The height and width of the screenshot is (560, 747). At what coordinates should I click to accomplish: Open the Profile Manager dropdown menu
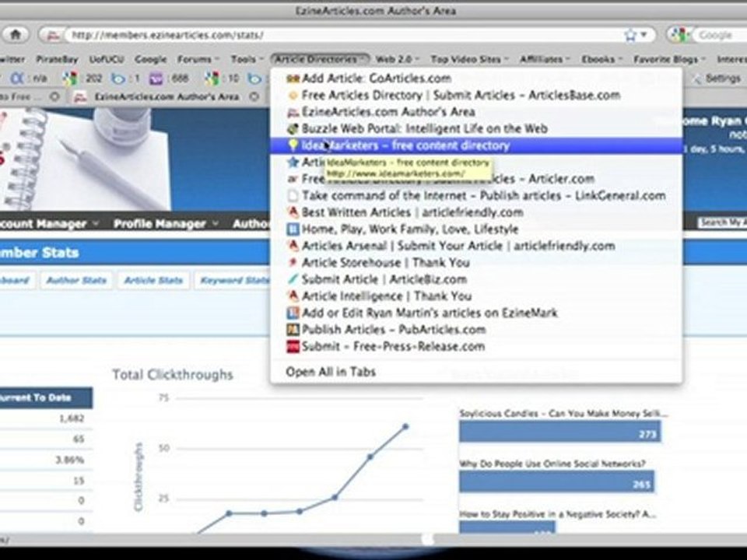point(166,223)
